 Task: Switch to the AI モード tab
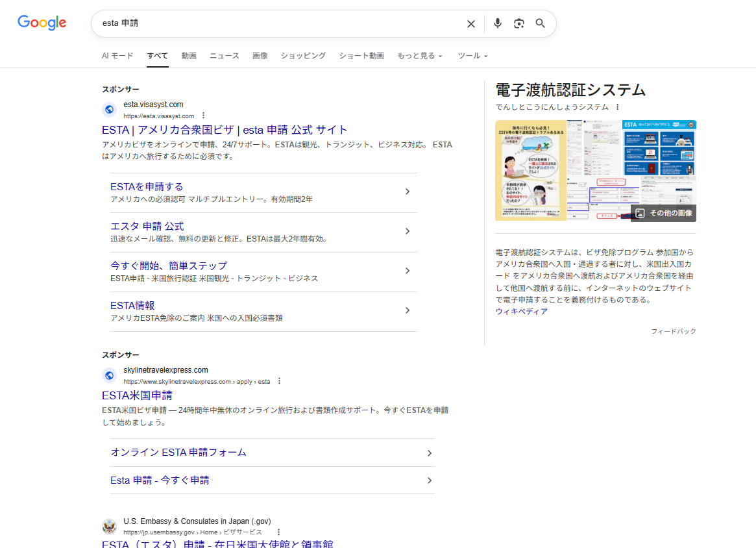tap(117, 55)
